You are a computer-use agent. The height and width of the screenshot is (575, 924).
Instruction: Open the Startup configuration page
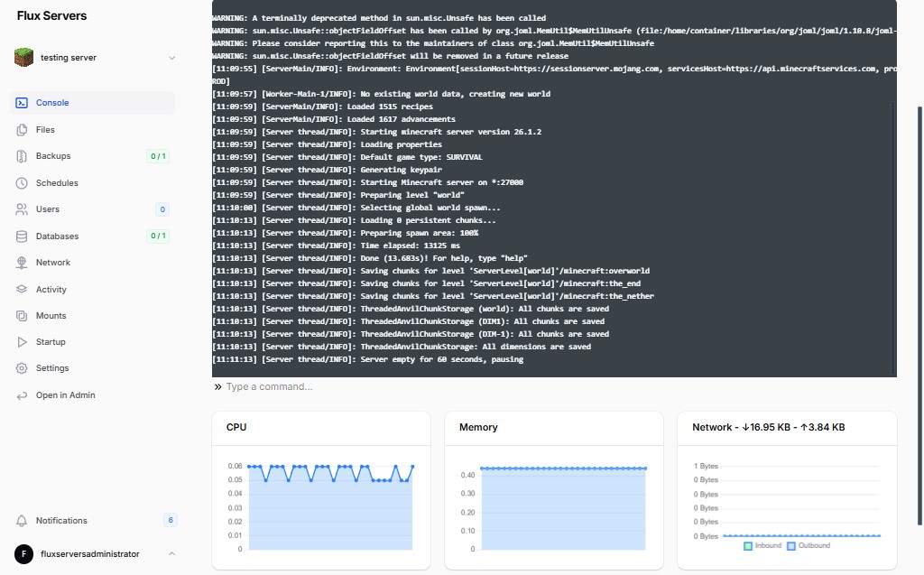point(93,342)
